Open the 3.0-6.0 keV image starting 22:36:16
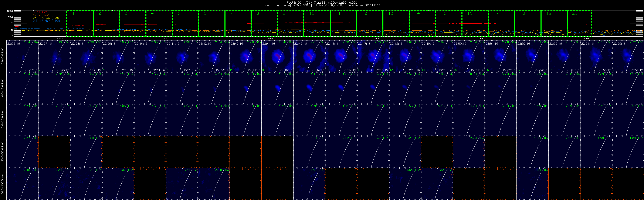Screen dimensions: 644x200 22,56
